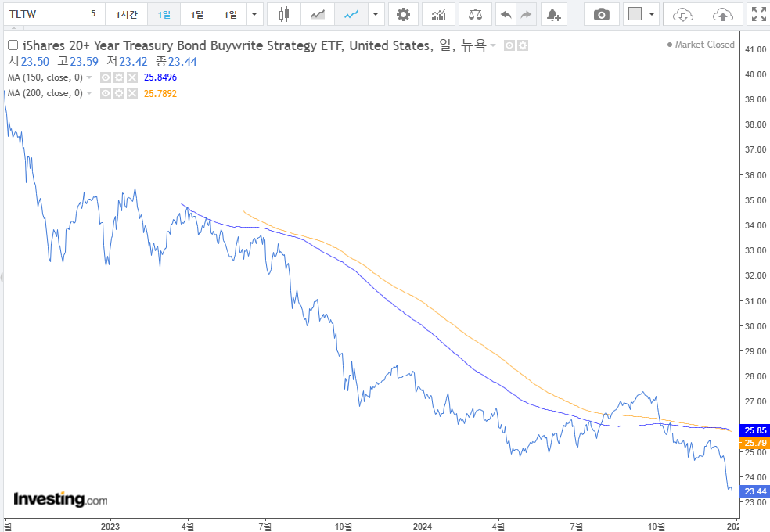The width and height of the screenshot is (770, 532).
Task: Click the Market Closed status
Action: click(x=701, y=45)
